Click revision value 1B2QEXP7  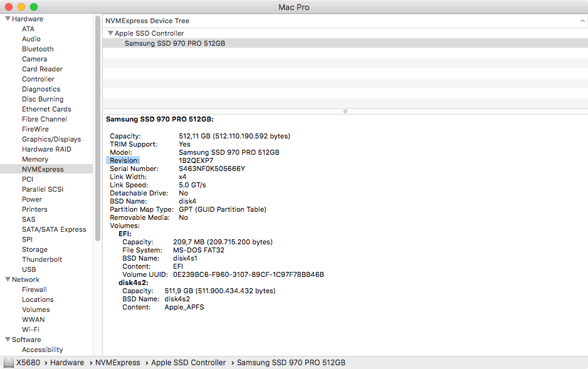[196, 160]
